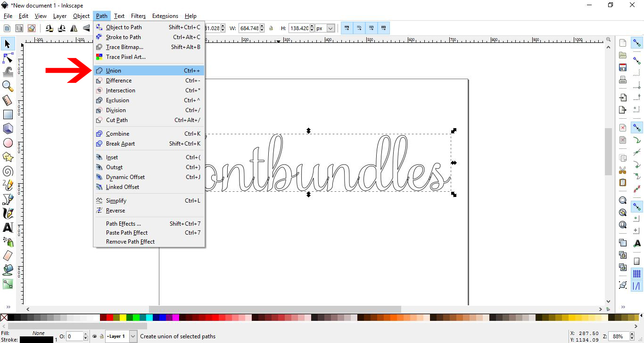Open the Object menu
644x343 pixels.
point(81,16)
